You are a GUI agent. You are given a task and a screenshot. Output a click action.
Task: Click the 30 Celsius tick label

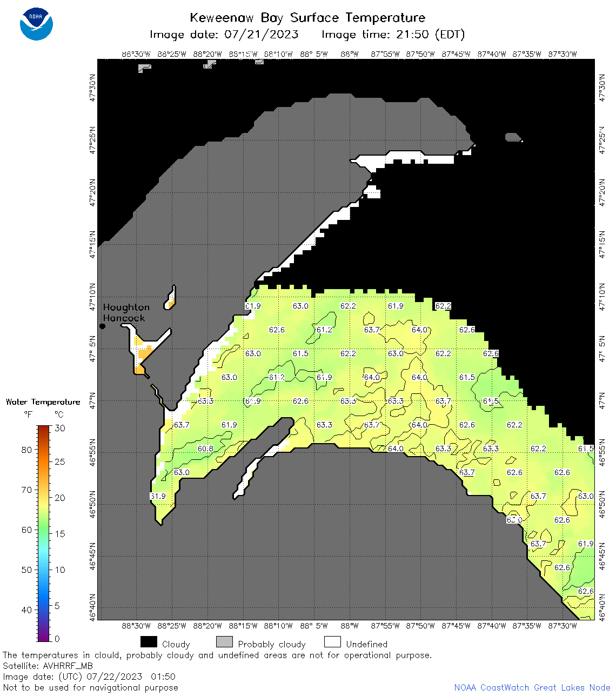pos(60,428)
